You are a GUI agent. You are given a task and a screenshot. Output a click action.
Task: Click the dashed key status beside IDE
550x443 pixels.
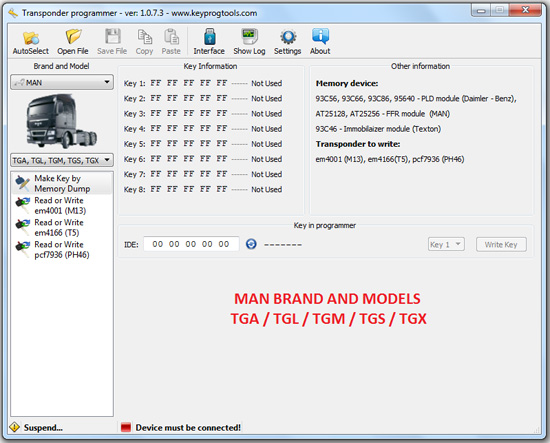click(x=283, y=244)
